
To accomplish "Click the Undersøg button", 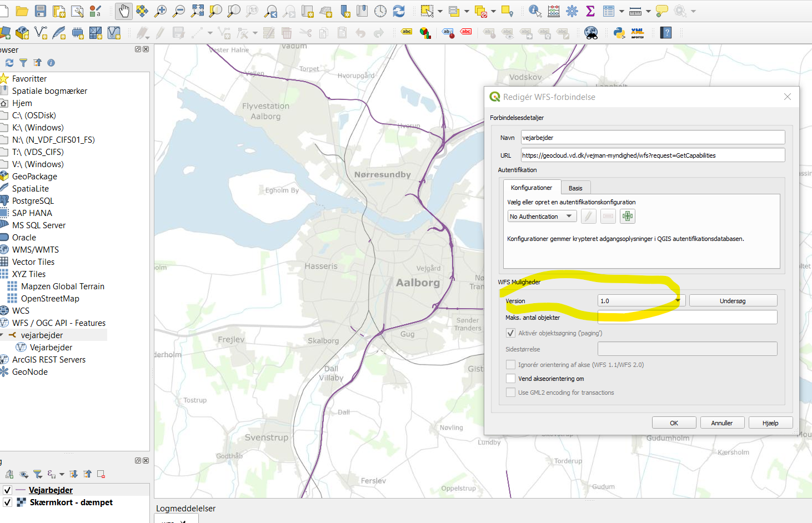I will coord(733,301).
